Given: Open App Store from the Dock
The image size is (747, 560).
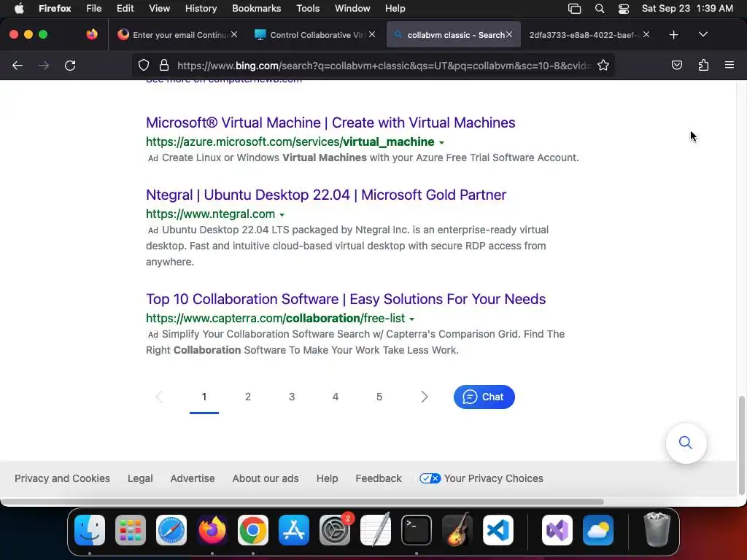Looking at the screenshot, I should 294,530.
